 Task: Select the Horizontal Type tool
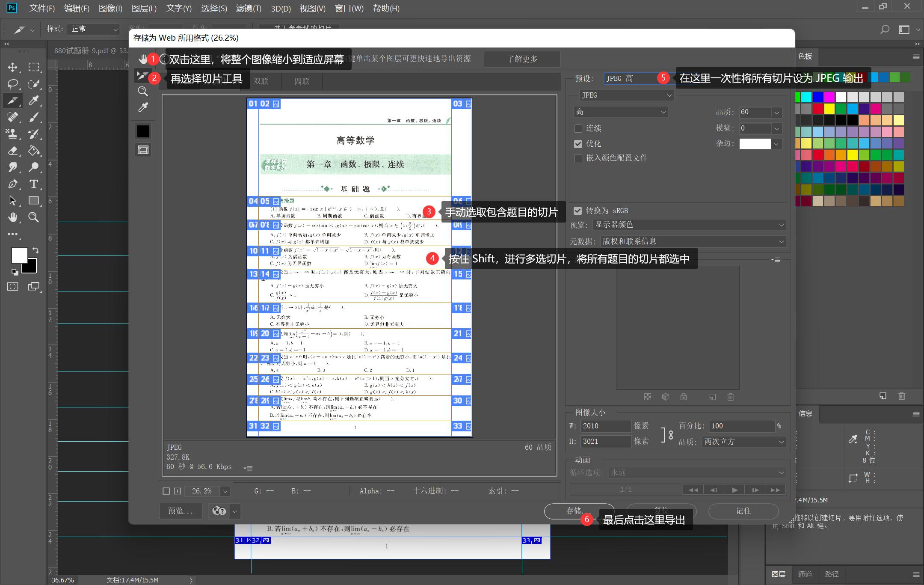coord(34,184)
